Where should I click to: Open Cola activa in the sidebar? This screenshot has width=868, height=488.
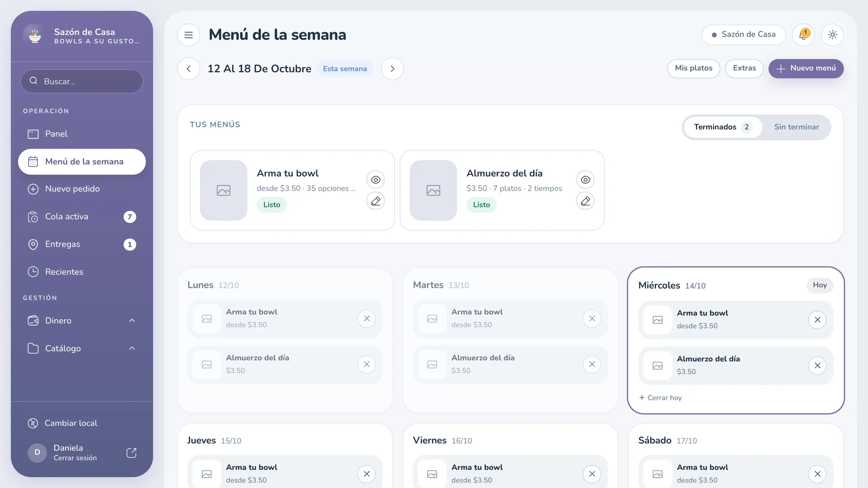(x=82, y=217)
